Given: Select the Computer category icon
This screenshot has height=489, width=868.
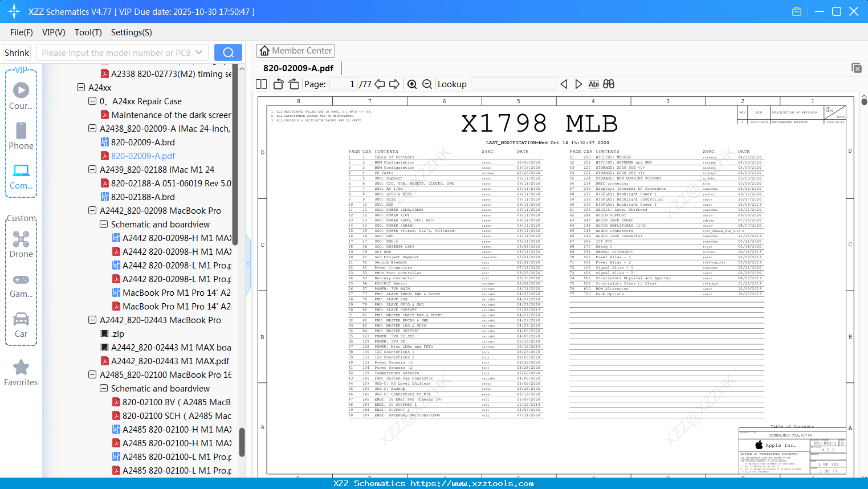Looking at the screenshot, I should coord(21,176).
